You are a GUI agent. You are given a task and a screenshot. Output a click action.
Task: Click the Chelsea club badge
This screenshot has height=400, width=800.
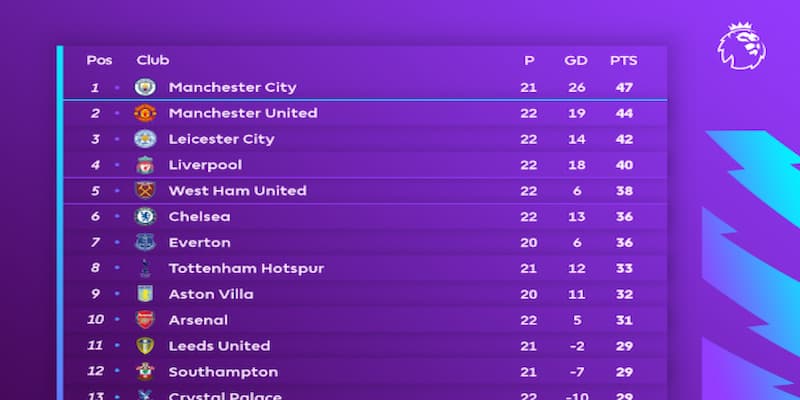coord(145,217)
